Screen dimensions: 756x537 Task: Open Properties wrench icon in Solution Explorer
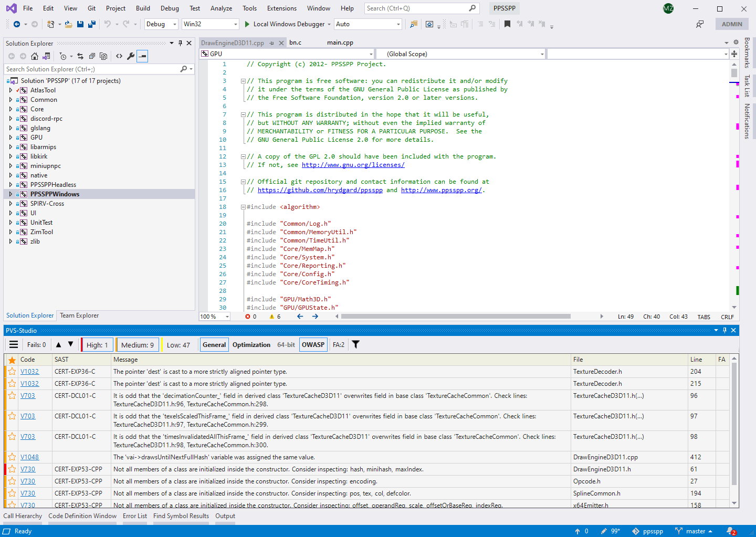(x=131, y=56)
